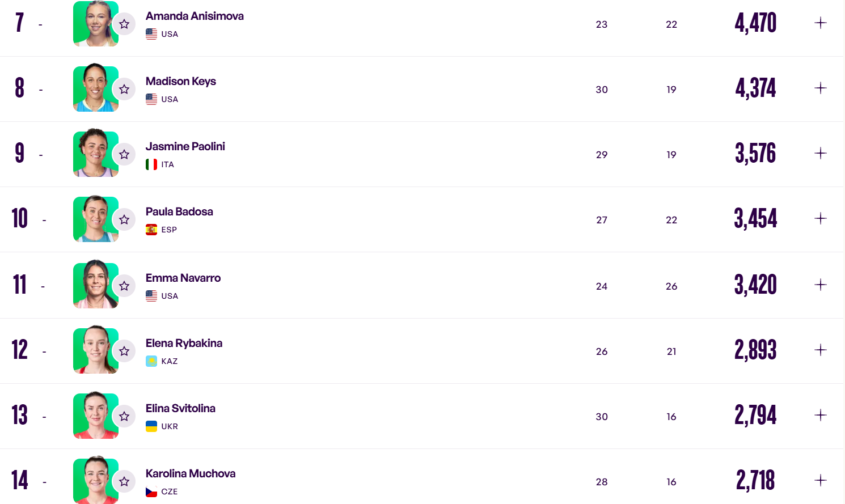This screenshot has height=504, width=845.
Task: Favorite Amanda Anisimova with star icon
Action: click(124, 24)
